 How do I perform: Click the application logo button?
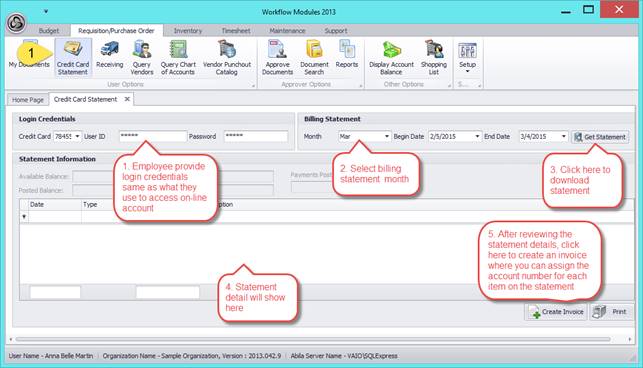click(16, 23)
